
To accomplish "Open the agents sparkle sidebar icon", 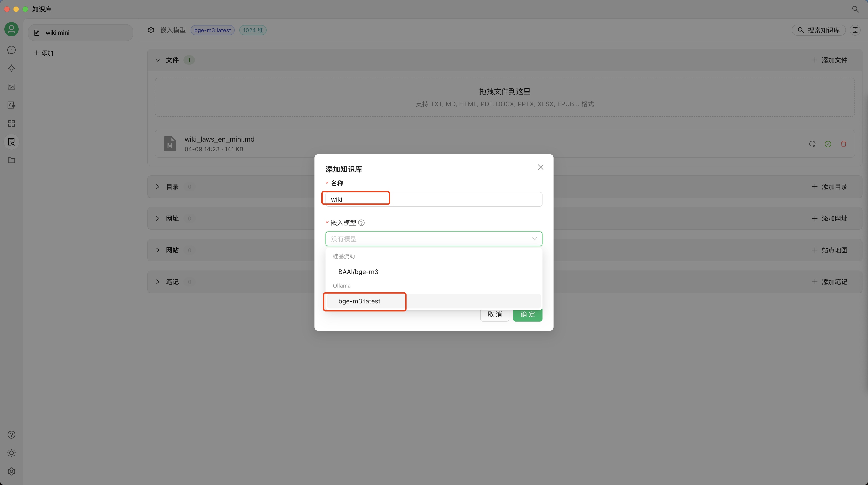I will [x=11, y=68].
